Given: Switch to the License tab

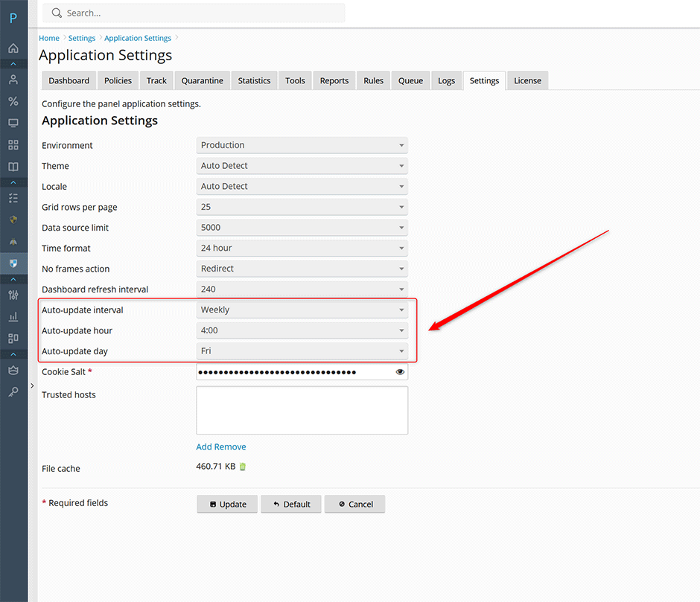Looking at the screenshot, I should (x=527, y=80).
